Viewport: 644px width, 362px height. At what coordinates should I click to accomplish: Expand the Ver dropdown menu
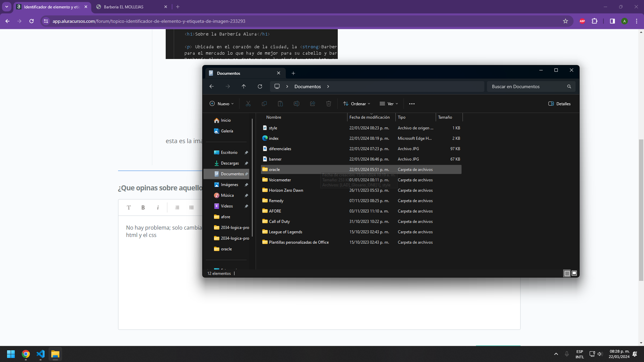click(389, 104)
